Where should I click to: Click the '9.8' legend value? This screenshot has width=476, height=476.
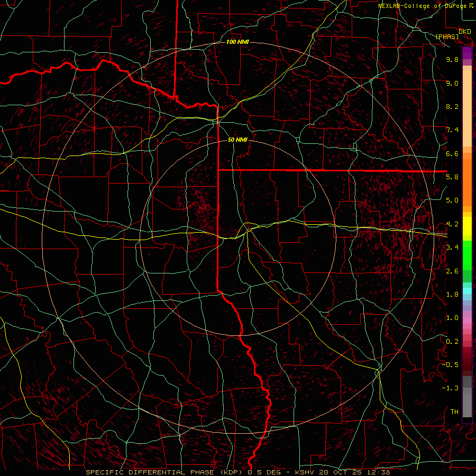click(452, 59)
